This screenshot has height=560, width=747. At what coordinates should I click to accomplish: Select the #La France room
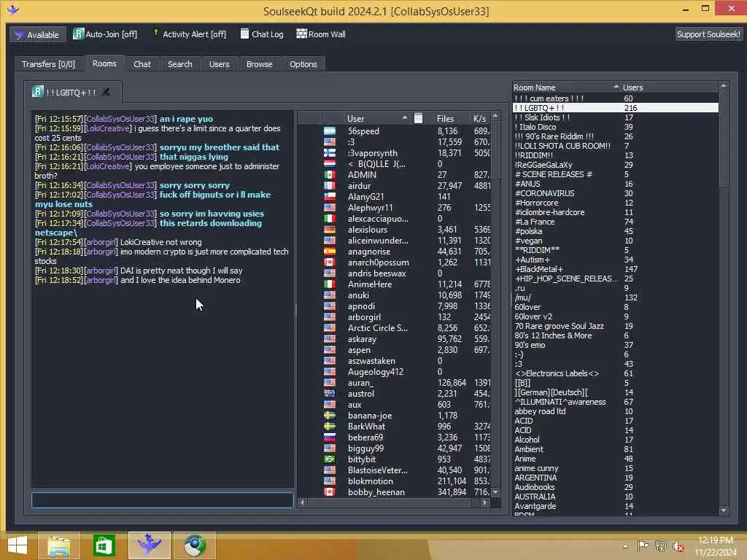coord(616,222)
